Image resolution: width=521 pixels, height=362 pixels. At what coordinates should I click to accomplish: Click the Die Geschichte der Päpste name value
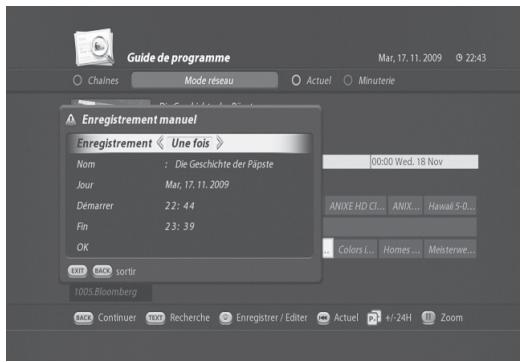(x=224, y=164)
